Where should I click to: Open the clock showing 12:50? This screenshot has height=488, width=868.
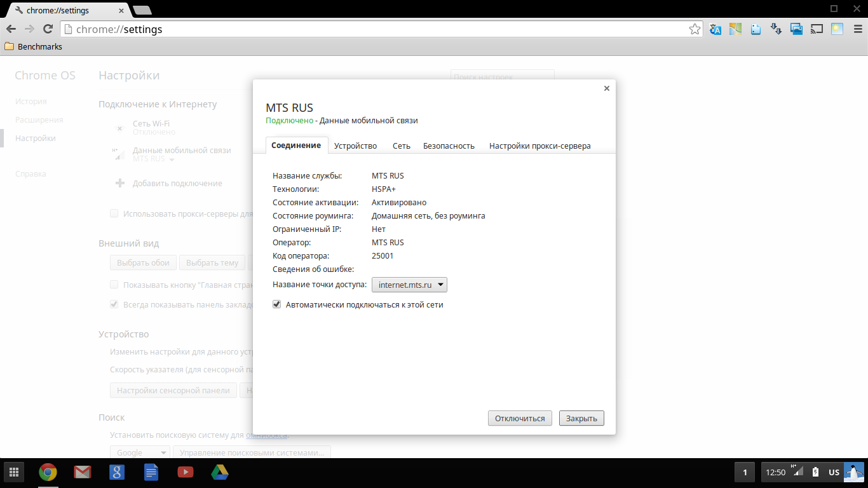[x=776, y=472]
